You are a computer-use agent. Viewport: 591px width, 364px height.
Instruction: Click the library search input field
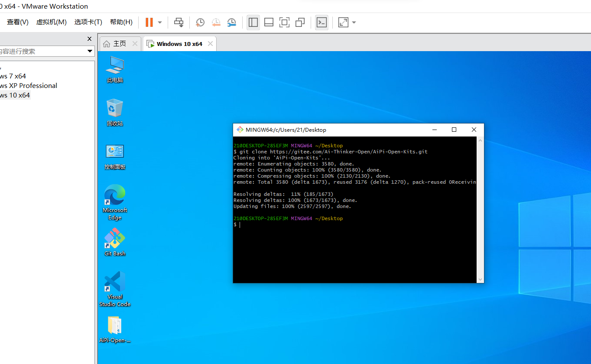pyautogui.click(x=42, y=51)
